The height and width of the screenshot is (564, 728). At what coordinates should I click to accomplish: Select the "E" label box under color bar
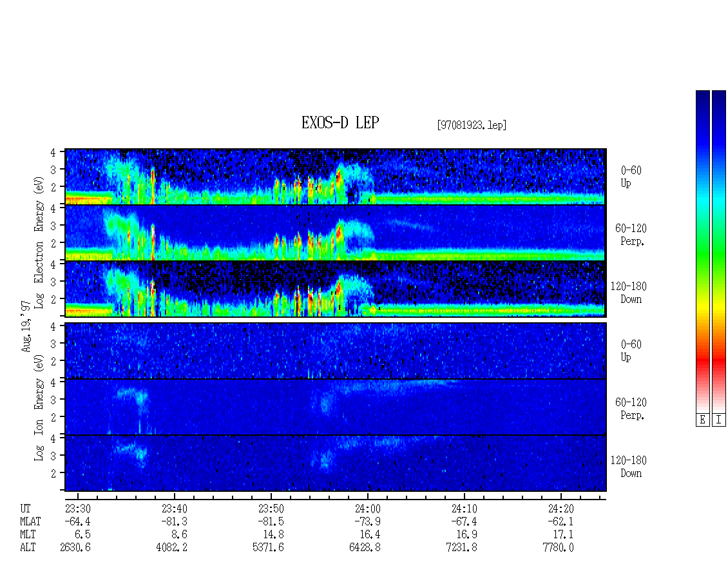click(x=702, y=420)
